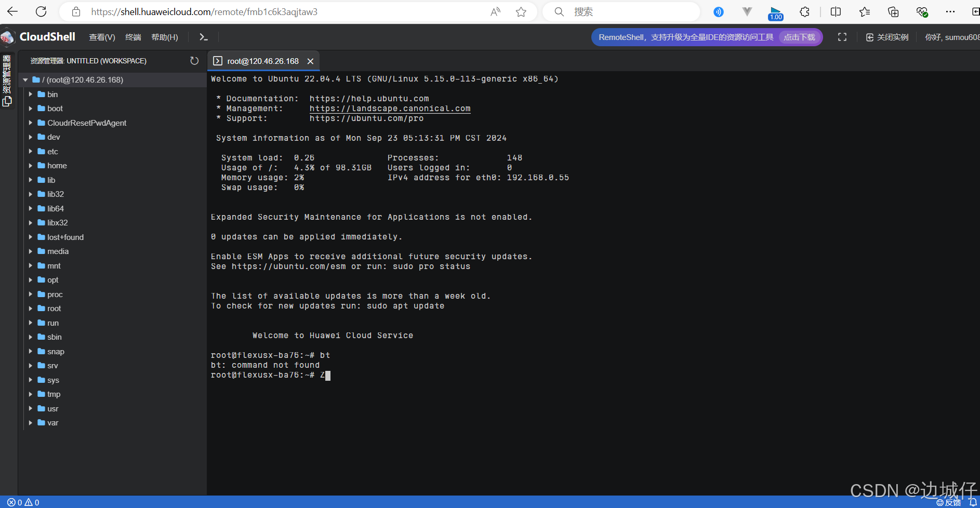
Task: Expand the etc folder
Action: pyautogui.click(x=31, y=152)
